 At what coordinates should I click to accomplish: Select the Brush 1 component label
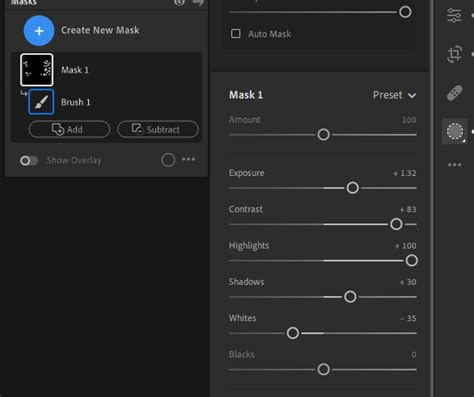76,102
